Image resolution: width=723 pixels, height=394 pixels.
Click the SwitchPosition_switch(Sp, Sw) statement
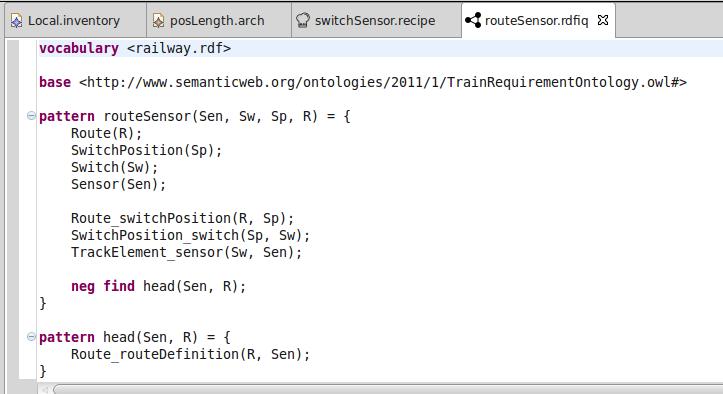coord(190,235)
